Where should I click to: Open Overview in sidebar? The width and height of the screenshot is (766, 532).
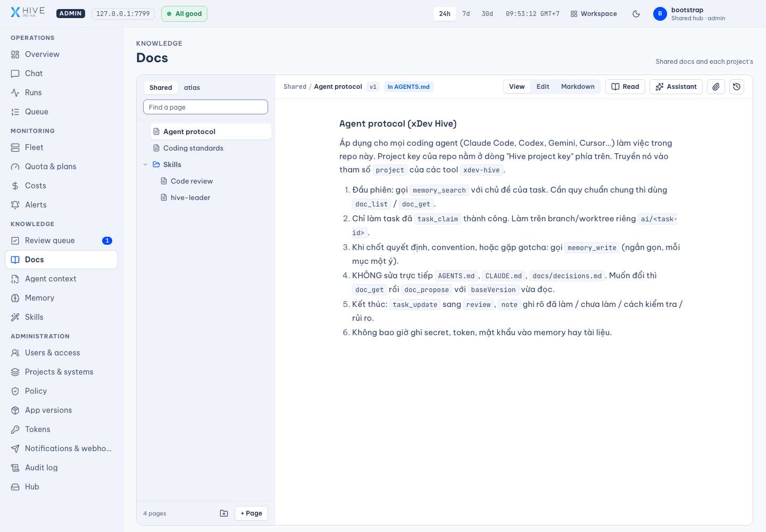[x=61, y=54]
